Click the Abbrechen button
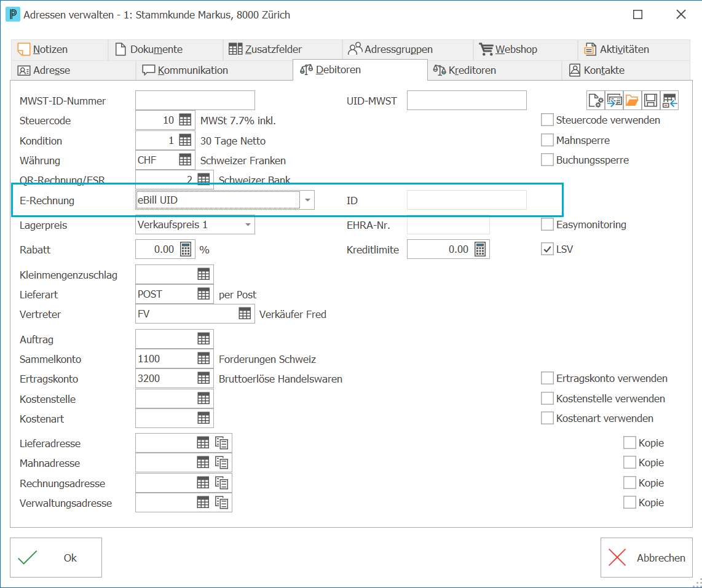The width and height of the screenshot is (702, 588). coord(647,557)
